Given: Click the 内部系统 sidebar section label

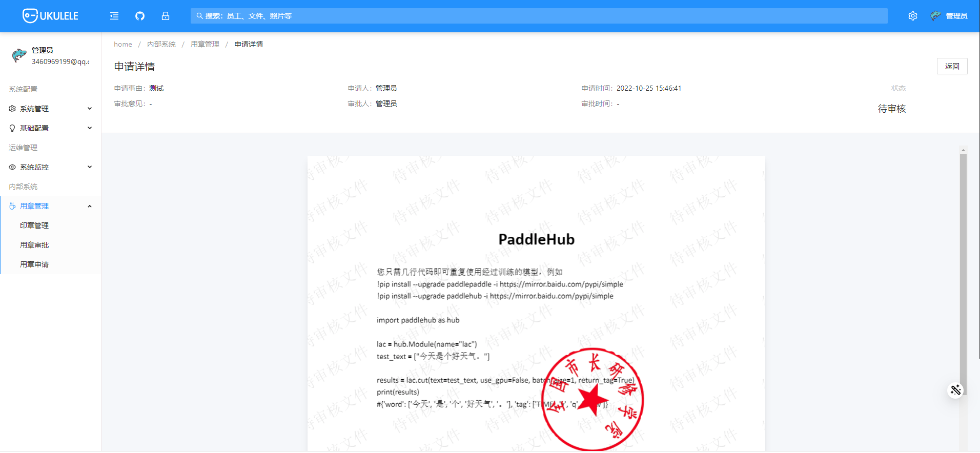Looking at the screenshot, I should pyautogui.click(x=23, y=187).
